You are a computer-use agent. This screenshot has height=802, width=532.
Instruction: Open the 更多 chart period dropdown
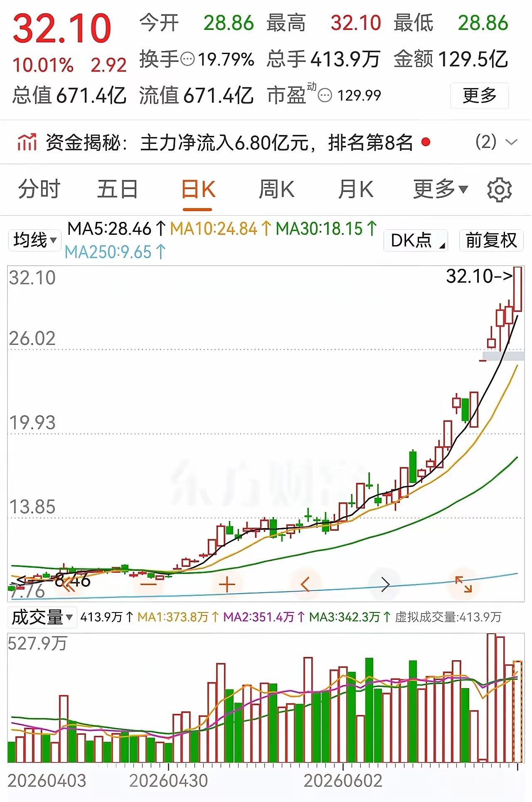pos(440,189)
